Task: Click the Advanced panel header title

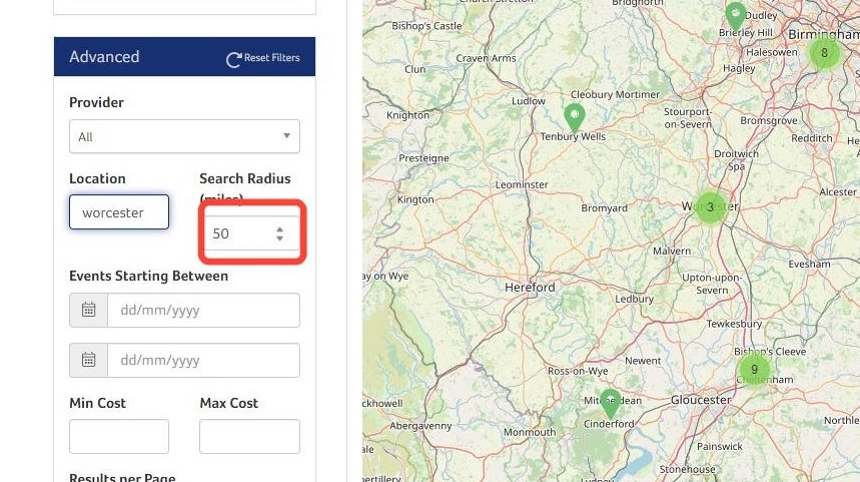Action: [x=104, y=56]
